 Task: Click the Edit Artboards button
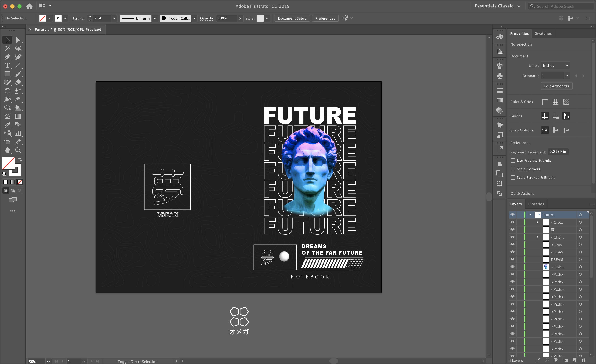tap(556, 86)
